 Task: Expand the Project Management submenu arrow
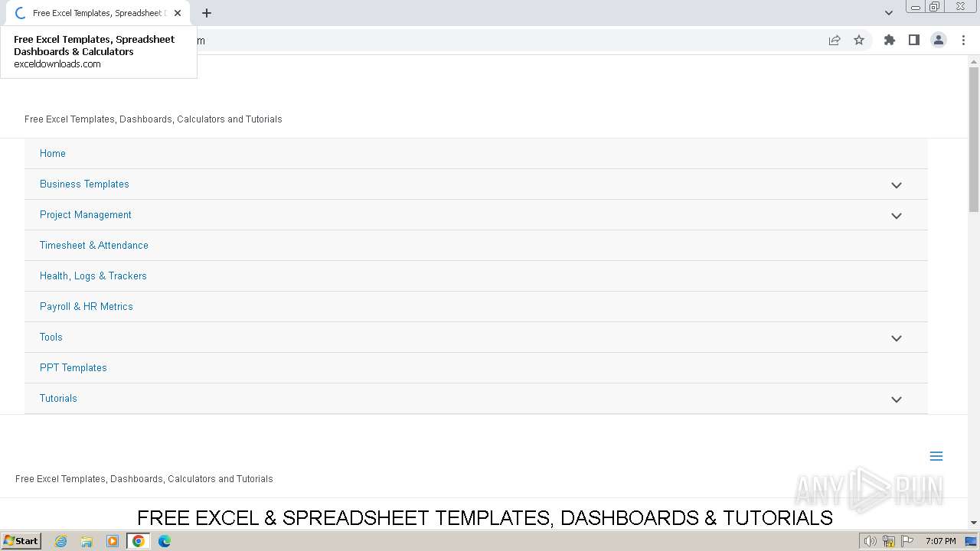[x=897, y=216]
